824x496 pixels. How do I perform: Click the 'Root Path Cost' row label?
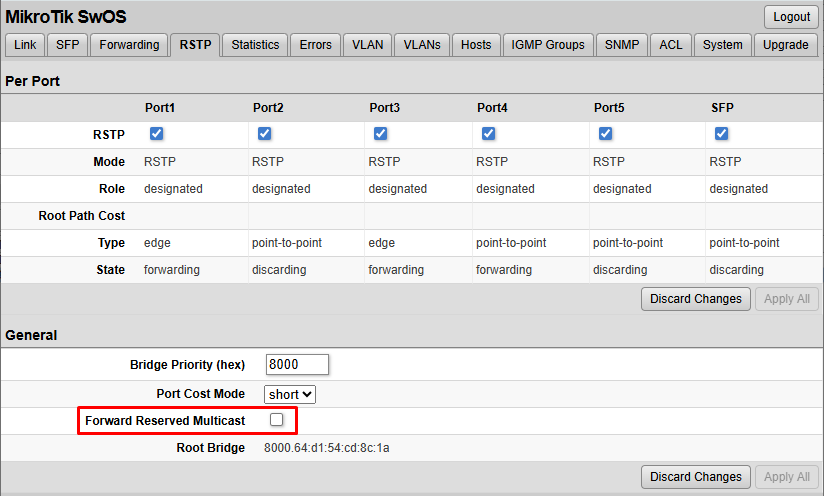point(81,216)
